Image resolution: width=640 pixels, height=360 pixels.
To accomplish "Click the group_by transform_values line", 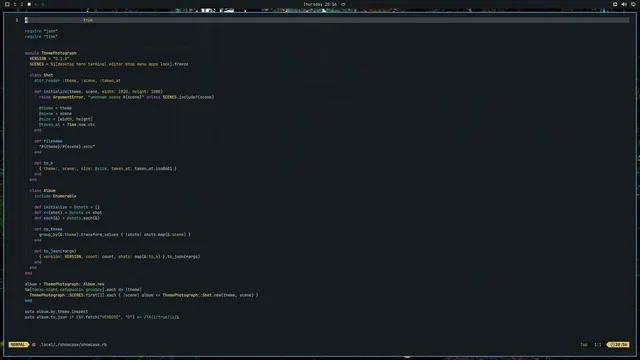I will 115,235.
